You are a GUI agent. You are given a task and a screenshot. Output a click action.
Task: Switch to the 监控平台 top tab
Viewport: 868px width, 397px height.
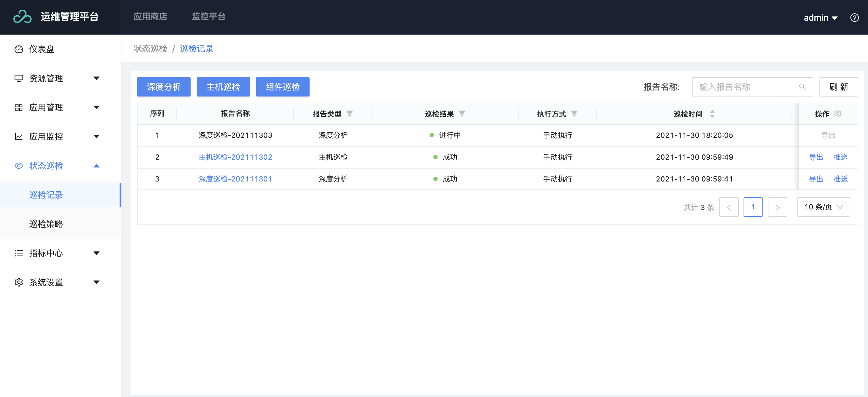tap(208, 16)
